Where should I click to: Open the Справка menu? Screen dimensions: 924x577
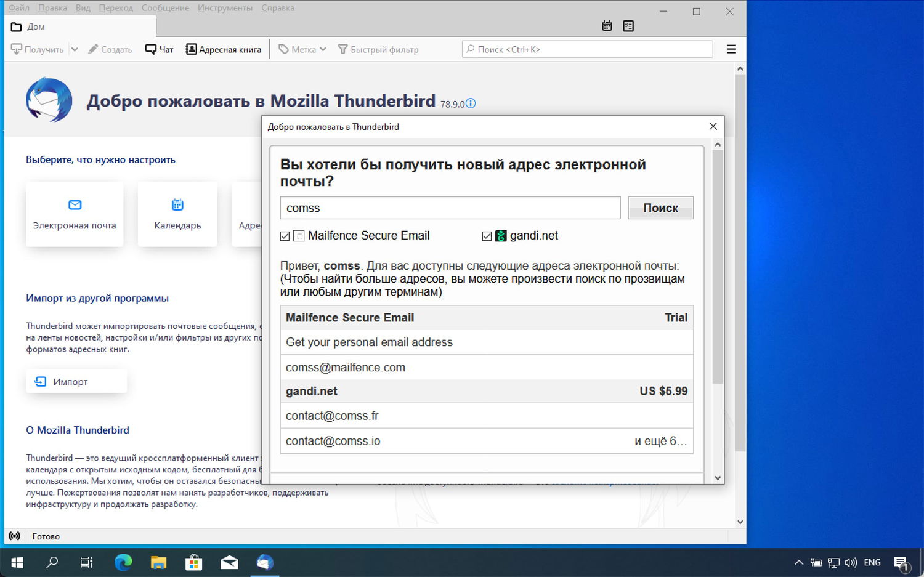click(x=278, y=8)
